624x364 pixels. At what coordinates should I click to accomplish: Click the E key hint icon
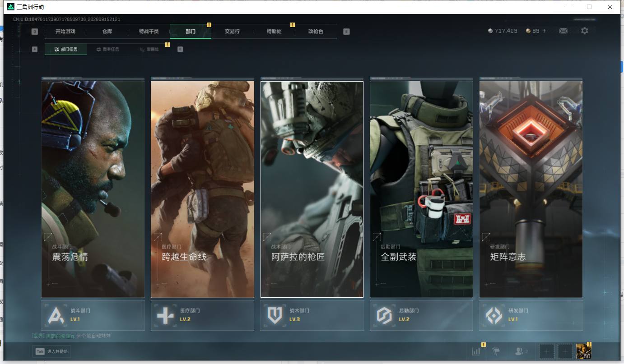click(x=346, y=32)
